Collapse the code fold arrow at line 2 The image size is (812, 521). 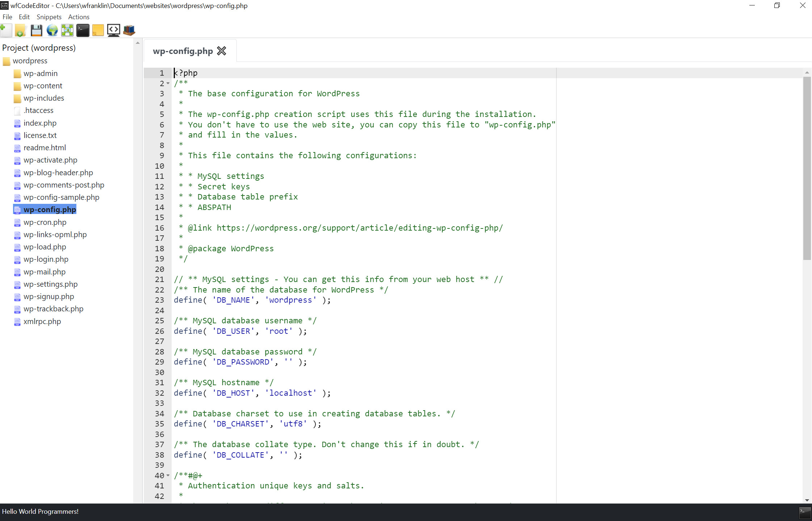point(168,84)
